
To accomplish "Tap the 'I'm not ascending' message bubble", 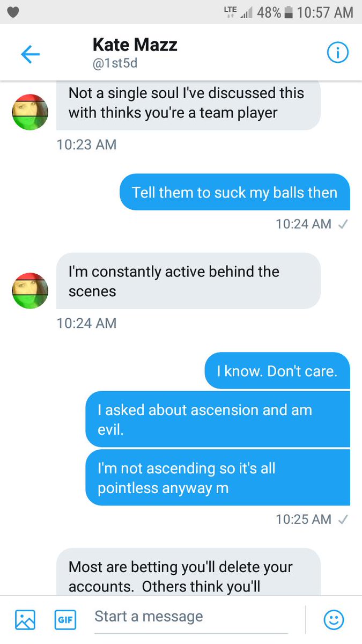I will (218, 478).
